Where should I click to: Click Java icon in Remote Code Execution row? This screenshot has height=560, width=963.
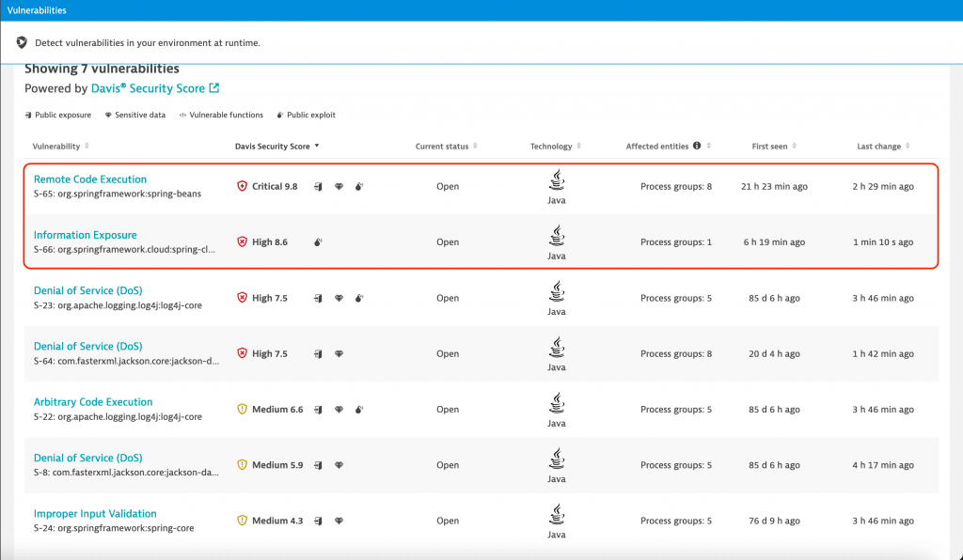[557, 179]
